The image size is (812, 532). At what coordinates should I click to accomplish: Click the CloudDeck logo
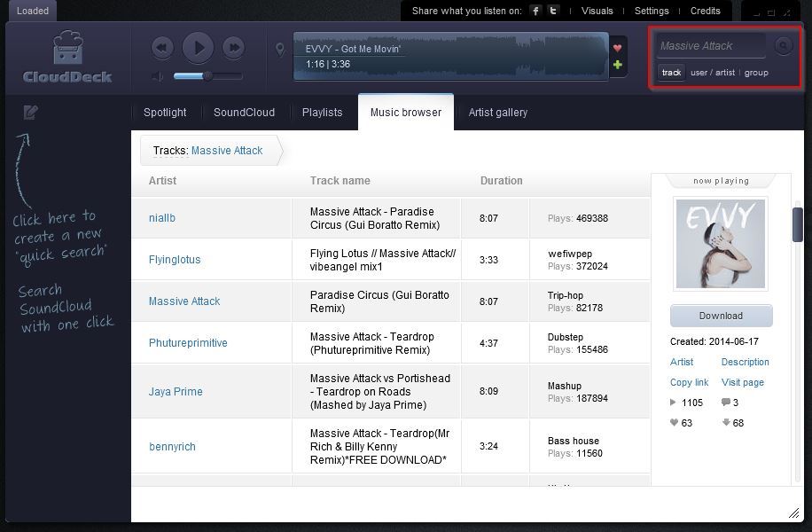(x=68, y=57)
